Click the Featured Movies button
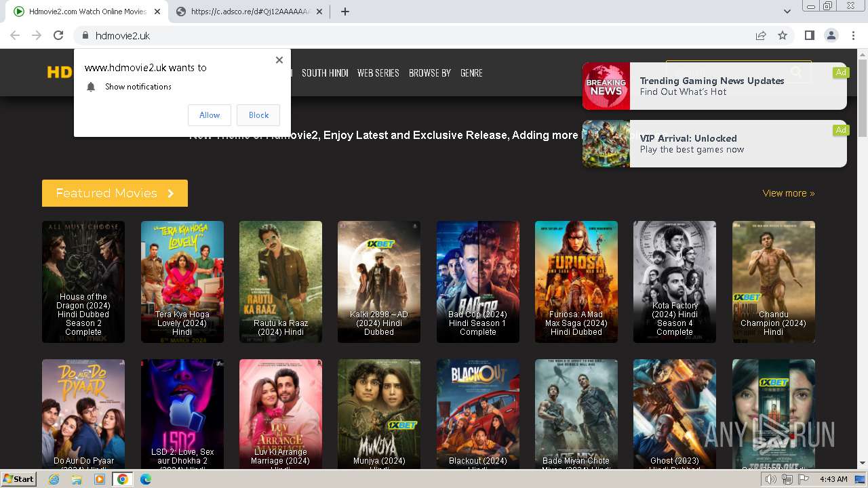The height and width of the screenshot is (488, 868). (115, 193)
